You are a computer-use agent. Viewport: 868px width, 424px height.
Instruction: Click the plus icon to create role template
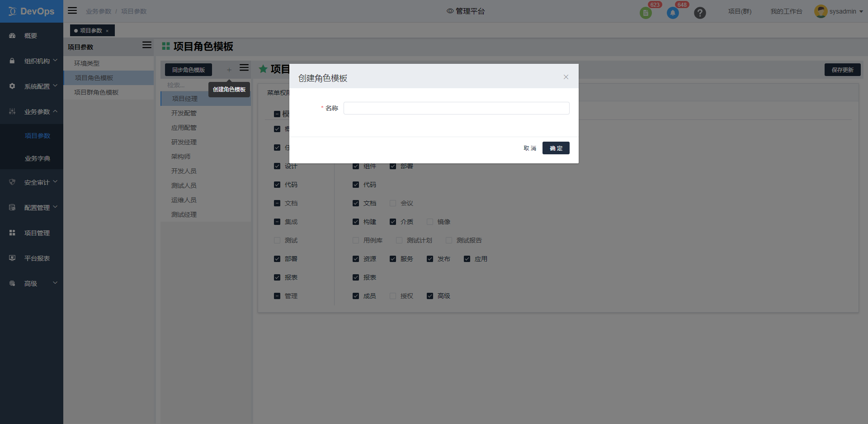(229, 70)
